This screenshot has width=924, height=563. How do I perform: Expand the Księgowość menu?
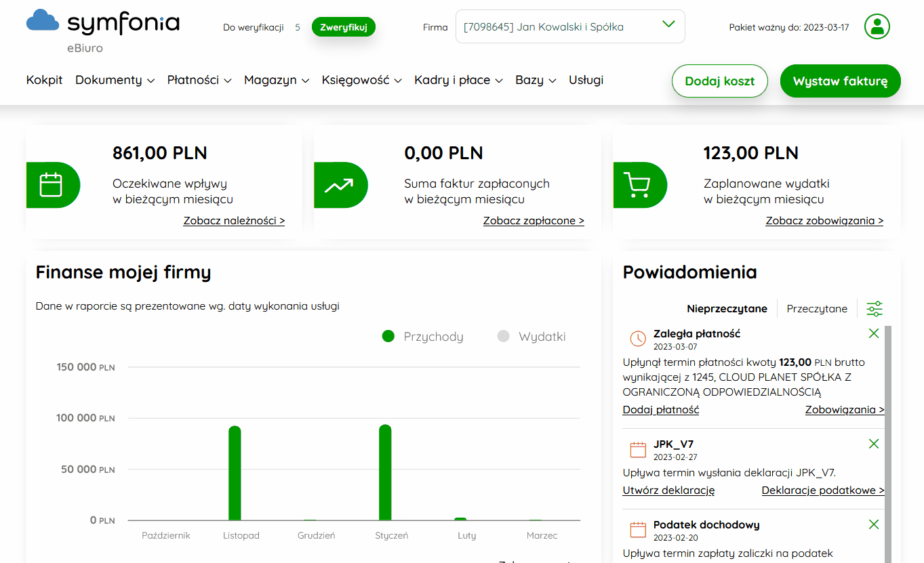pyautogui.click(x=362, y=80)
